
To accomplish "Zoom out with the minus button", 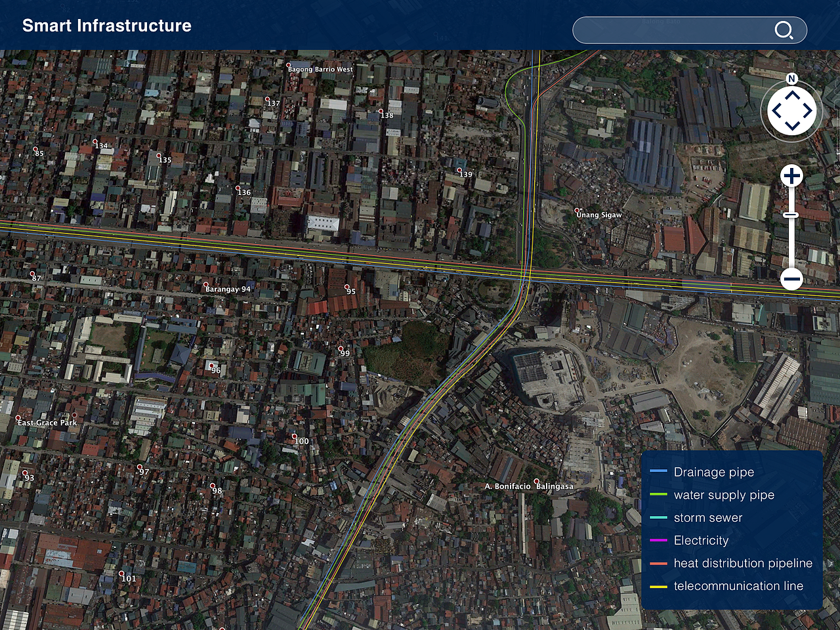I will coord(791,279).
